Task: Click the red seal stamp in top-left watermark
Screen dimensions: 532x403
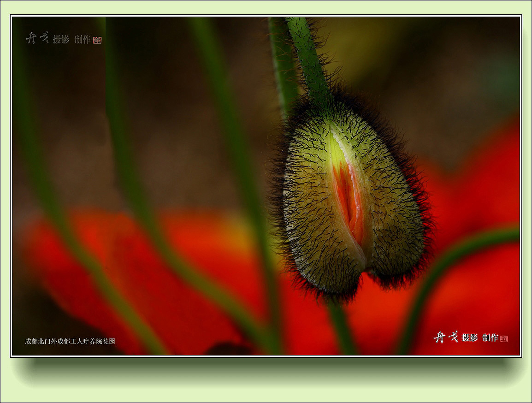Action: [x=97, y=40]
